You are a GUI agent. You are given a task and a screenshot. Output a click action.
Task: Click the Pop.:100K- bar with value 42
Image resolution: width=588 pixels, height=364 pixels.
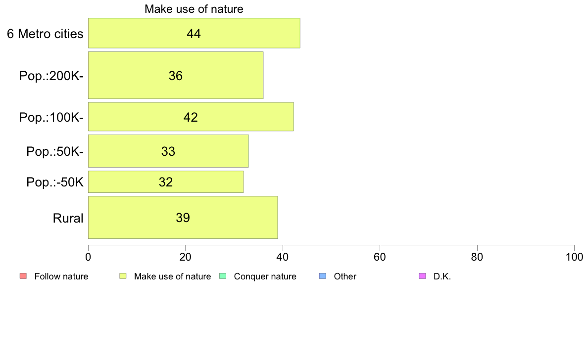191,117
